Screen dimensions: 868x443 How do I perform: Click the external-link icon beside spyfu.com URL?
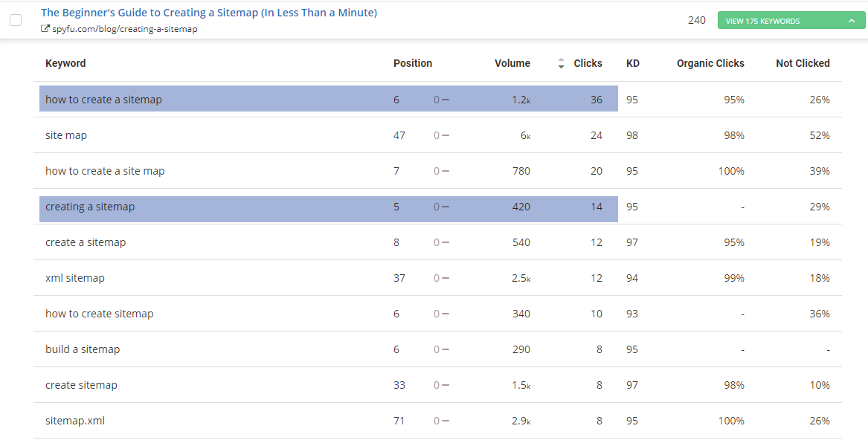pyautogui.click(x=45, y=29)
